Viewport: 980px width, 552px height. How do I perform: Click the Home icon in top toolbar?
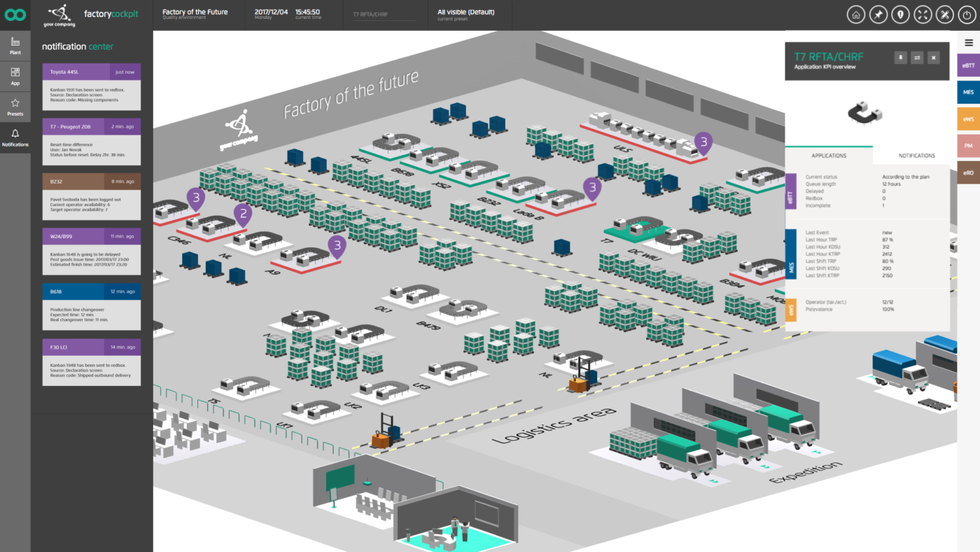click(x=855, y=15)
